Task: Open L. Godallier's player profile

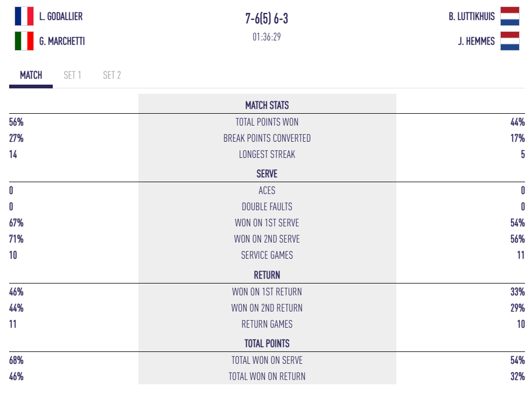Action: pos(61,17)
